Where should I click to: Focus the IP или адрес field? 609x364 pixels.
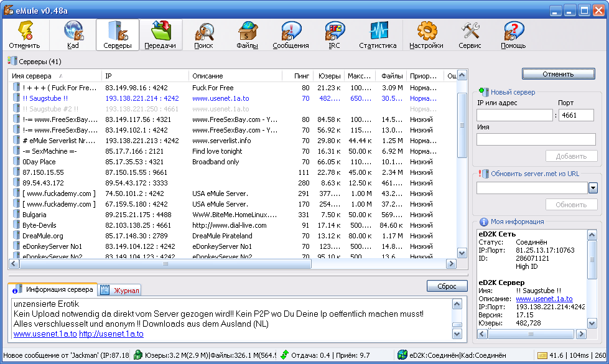(514, 115)
